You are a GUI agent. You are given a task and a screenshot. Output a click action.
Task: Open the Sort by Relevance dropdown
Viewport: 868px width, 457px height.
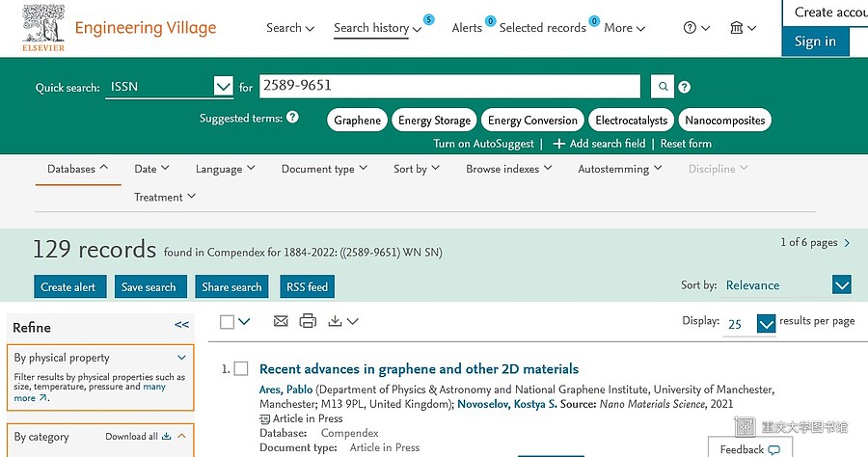tap(841, 285)
